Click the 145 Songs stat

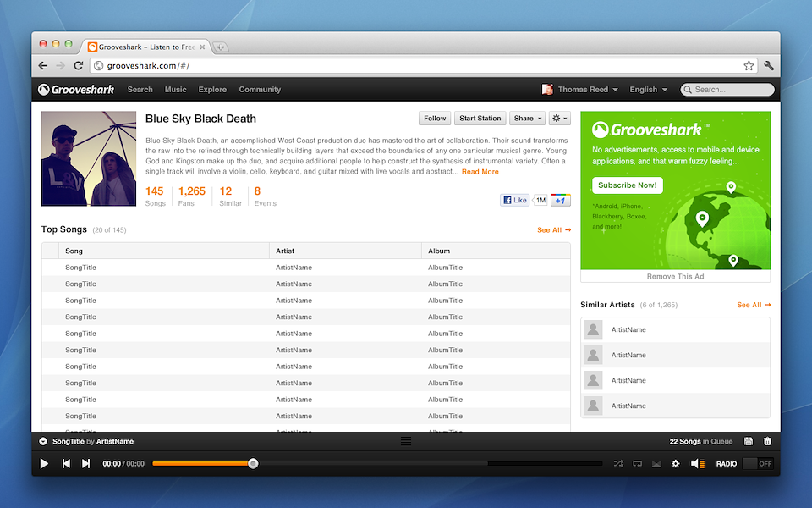155,196
